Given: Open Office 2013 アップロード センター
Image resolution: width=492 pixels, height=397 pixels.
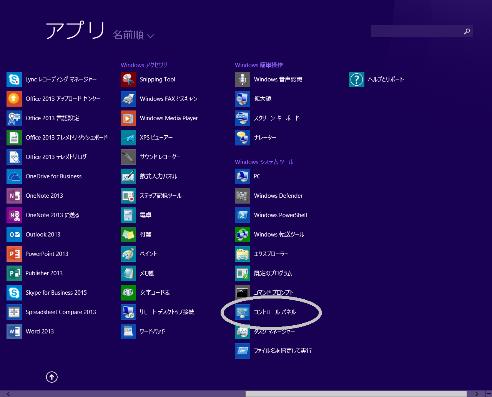Looking at the screenshot, I should tap(54, 99).
